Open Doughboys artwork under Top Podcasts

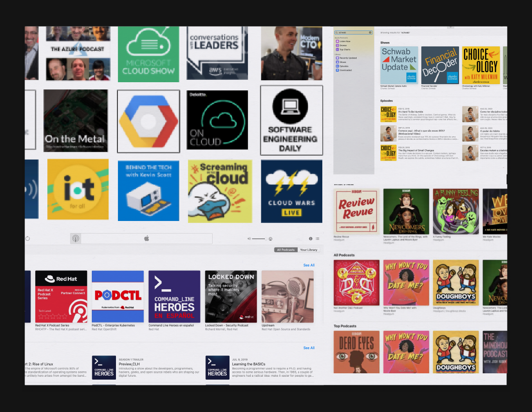coord(456,352)
